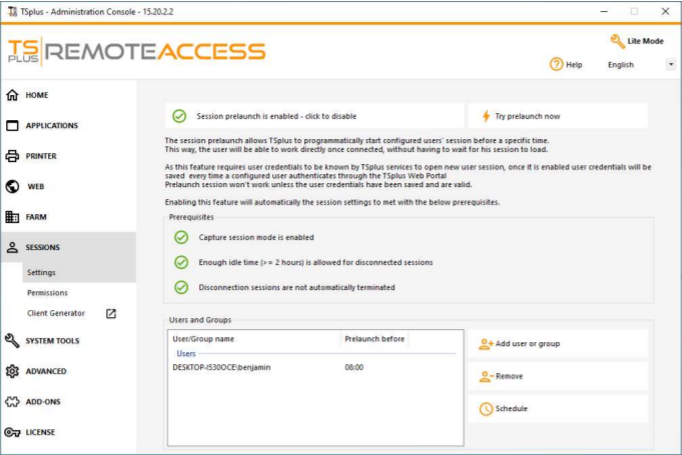Open Client Generator external link
Screen dimensions: 682x455
(x=111, y=313)
